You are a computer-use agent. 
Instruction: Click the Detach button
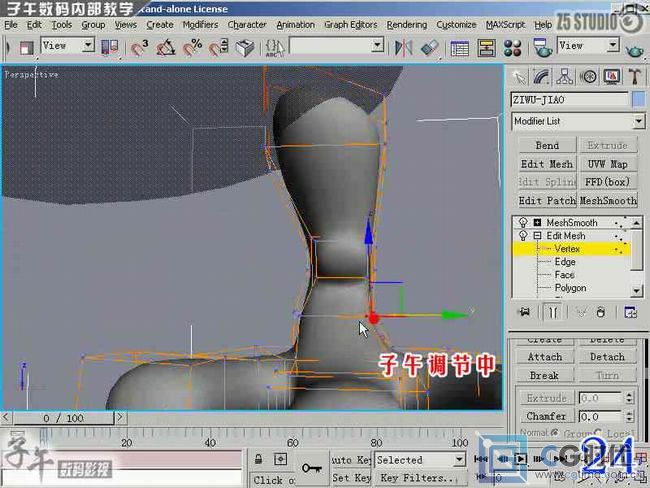[x=607, y=357]
